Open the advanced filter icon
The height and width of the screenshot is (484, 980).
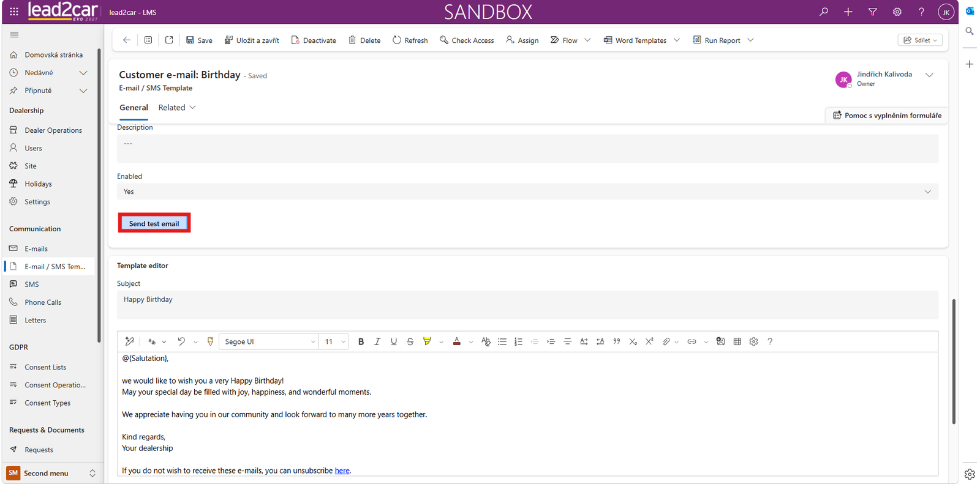tap(873, 12)
